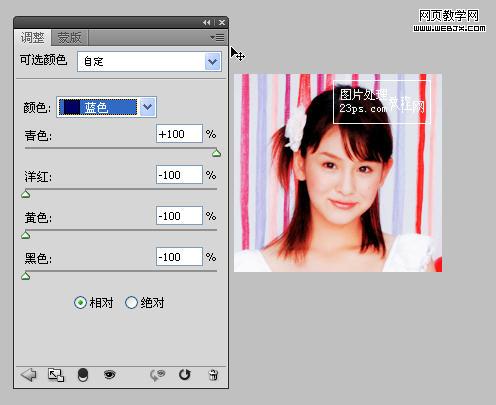The height and width of the screenshot is (405, 496).
Task: Delete the adjustment with the trash icon
Action: [x=213, y=375]
